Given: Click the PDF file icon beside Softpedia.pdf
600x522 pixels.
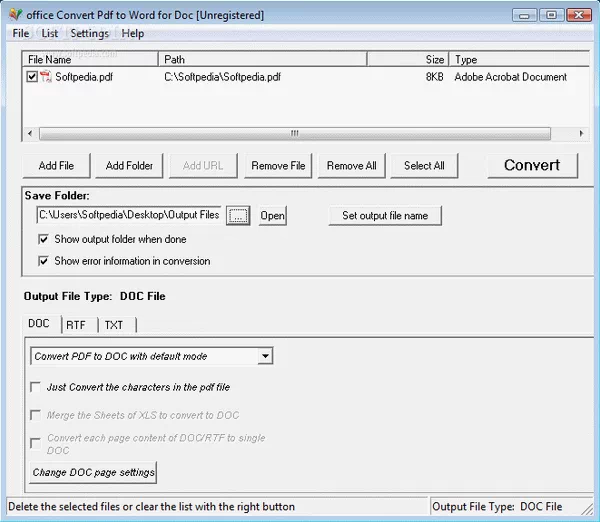Looking at the screenshot, I should tap(46, 77).
